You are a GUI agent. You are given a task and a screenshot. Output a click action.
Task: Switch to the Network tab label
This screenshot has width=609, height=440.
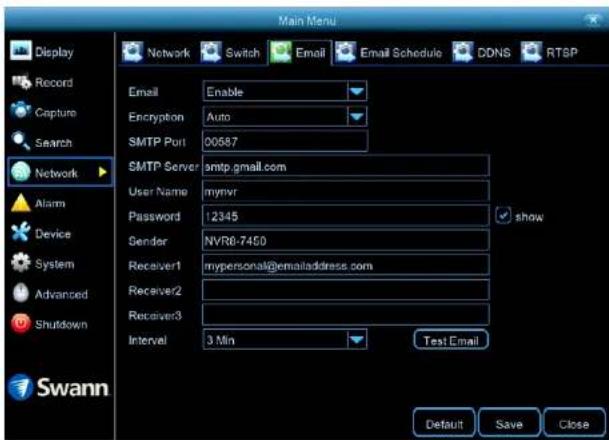coord(169,53)
